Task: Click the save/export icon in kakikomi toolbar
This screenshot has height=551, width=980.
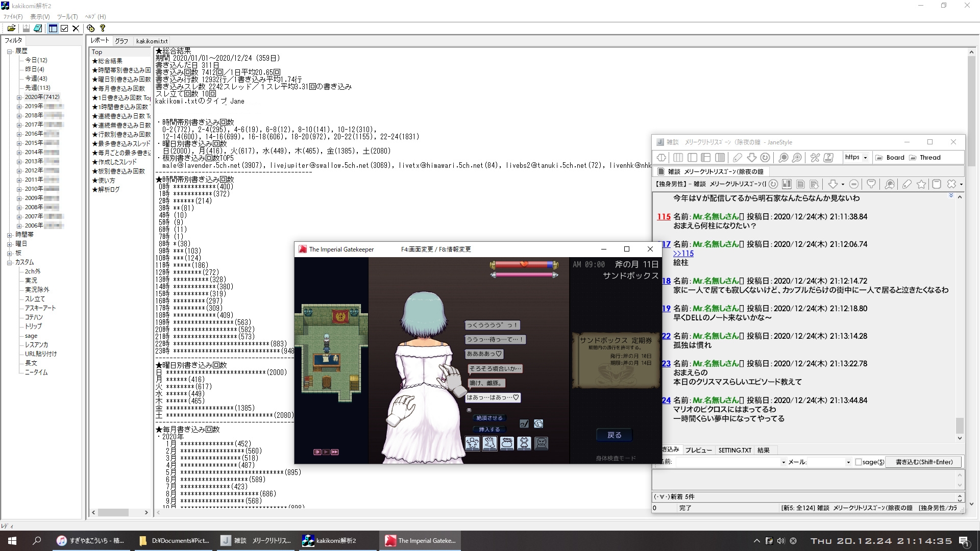Action: click(26, 29)
